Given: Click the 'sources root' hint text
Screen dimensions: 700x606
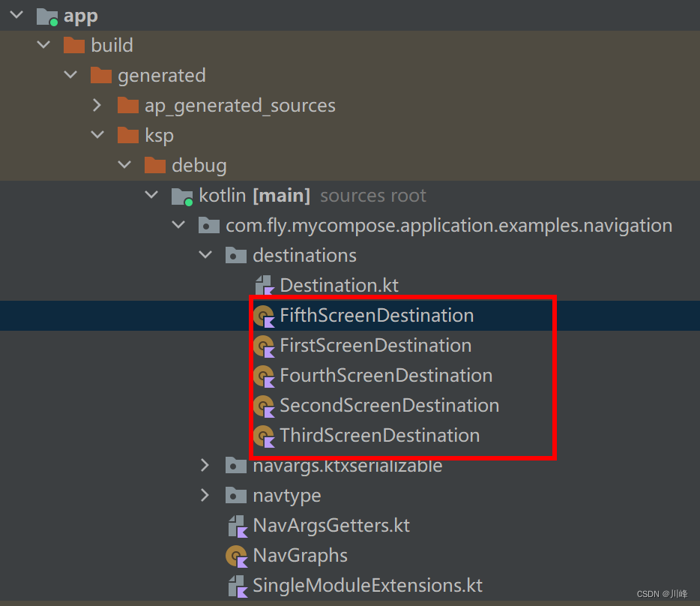Looking at the screenshot, I should click(x=373, y=196).
